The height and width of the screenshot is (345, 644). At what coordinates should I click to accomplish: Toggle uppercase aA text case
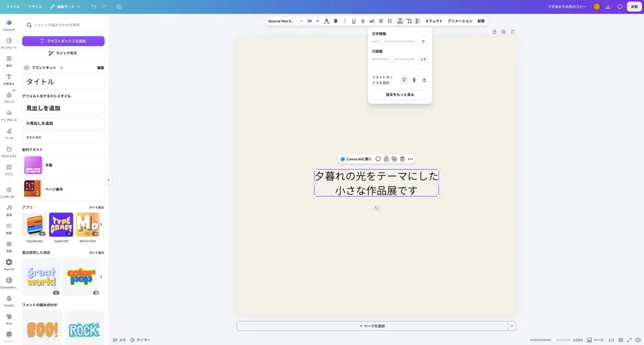pos(372,21)
